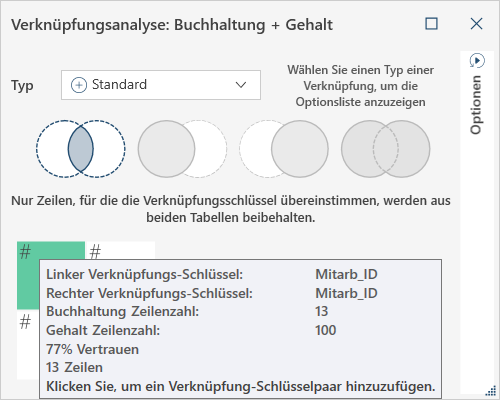Image resolution: width=500 pixels, height=400 pixels.
Task: Open the Typ Standard dropdown
Action: click(x=161, y=85)
